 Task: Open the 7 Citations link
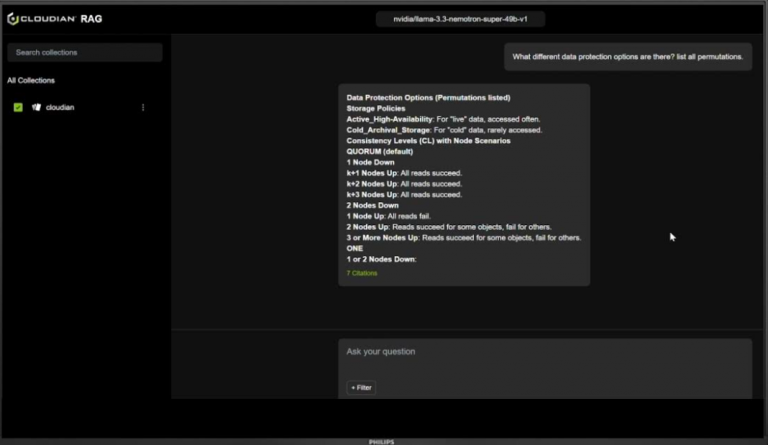362,272
